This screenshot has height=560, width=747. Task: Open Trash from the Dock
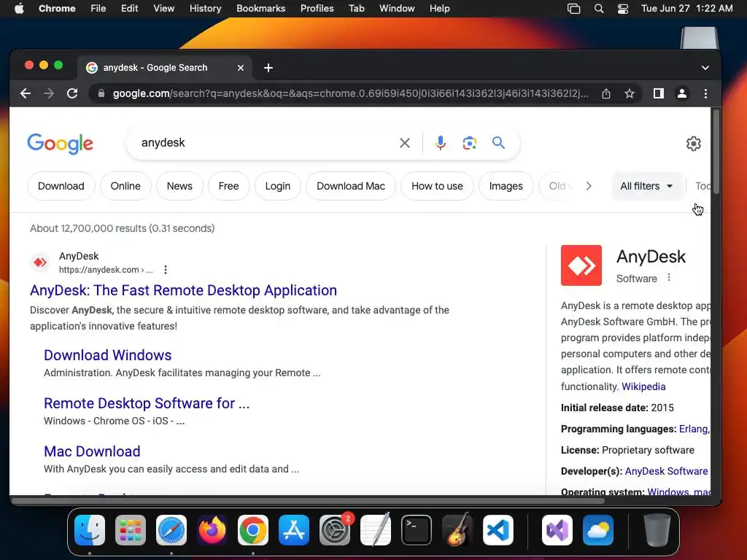tap(657, 530)
